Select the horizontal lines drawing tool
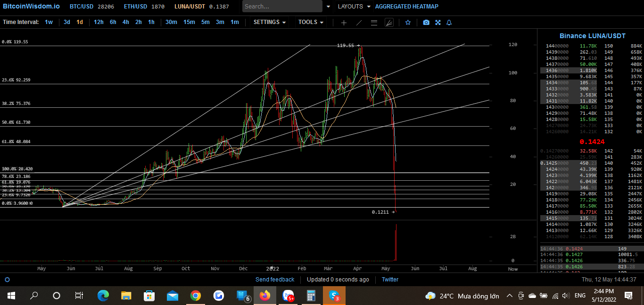Viewport: 644px width, 305px height. pyautogui.click(x=374, y=22)
